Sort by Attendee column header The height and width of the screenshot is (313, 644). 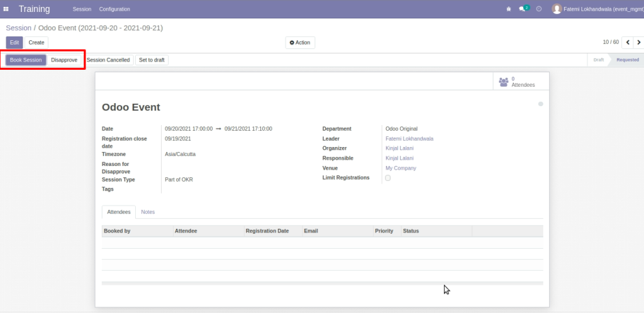[208, 231]
